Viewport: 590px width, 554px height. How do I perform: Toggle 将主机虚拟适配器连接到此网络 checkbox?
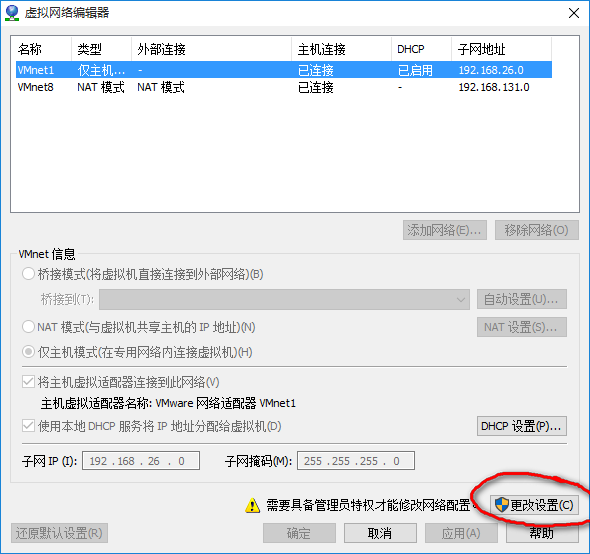click(28, 382)
